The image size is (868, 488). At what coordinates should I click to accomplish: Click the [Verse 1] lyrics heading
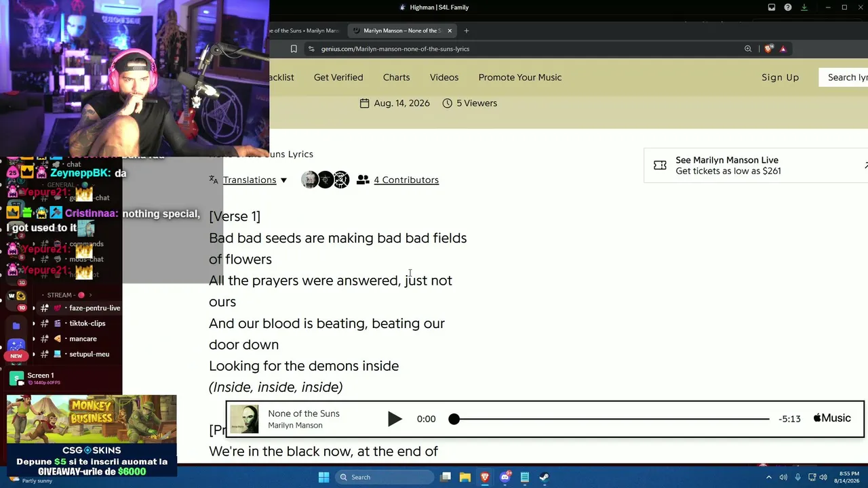tap(235, 216)
